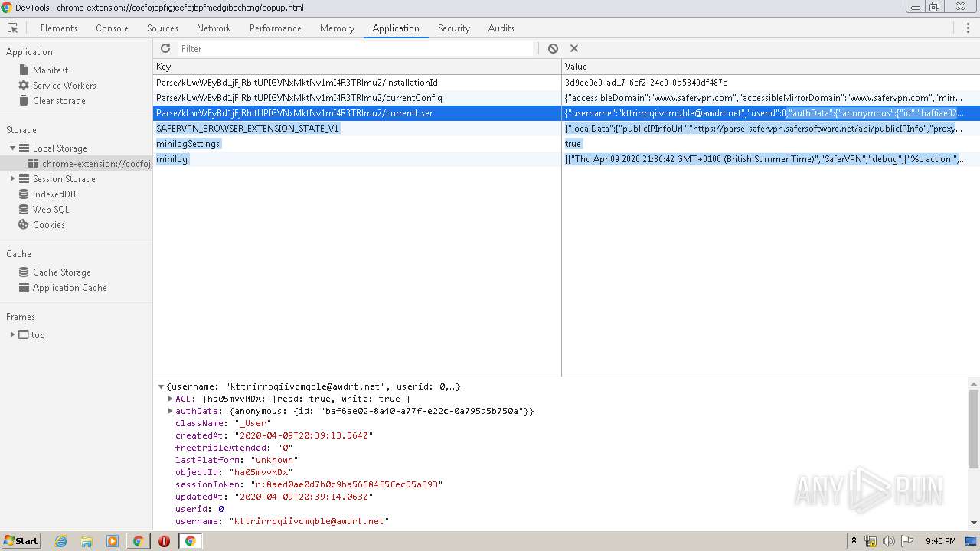
Task: Select IndexedDB in the sidebar
Action: [x=54, y=194]
